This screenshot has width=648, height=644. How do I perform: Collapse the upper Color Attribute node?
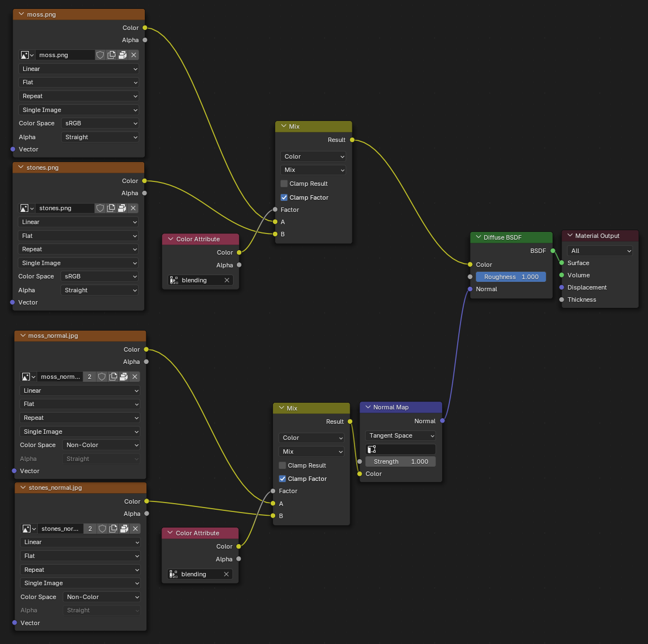(170, 239)
